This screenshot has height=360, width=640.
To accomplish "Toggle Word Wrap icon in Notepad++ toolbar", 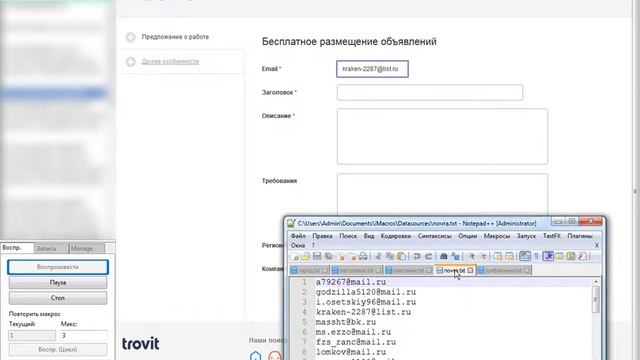I will point(525,256).
